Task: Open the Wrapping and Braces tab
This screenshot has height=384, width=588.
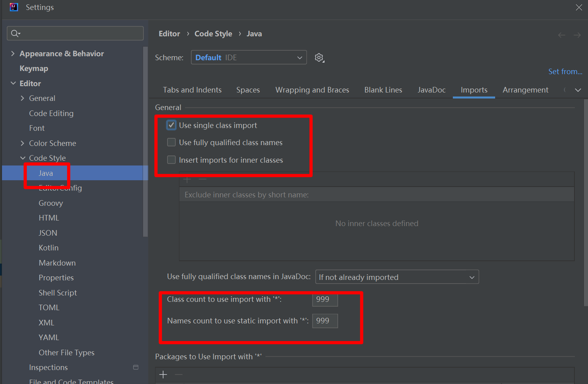Action: [x=312, y=90]
